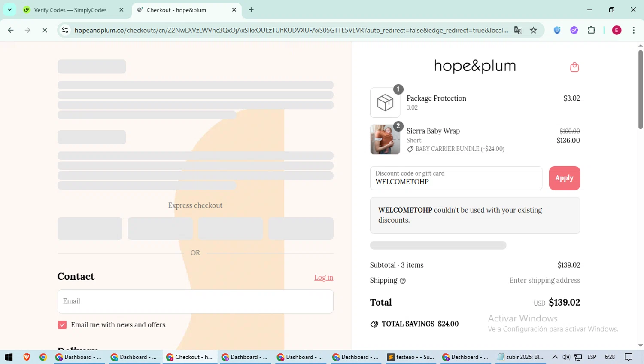Click the BABY CARRIER BUNDLE discount label
The height and width of the screenshot is (364, 644).
[456, 149]
